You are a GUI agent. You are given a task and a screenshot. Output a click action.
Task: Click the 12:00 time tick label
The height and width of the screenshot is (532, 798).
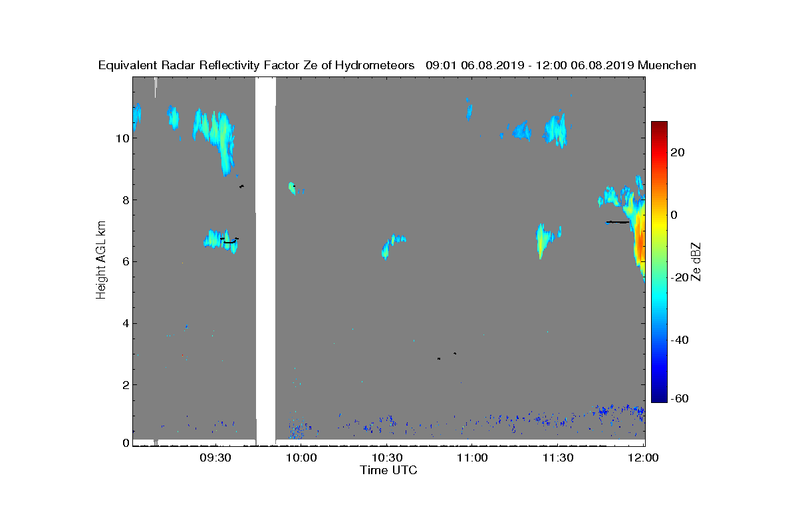click(643, 458)
